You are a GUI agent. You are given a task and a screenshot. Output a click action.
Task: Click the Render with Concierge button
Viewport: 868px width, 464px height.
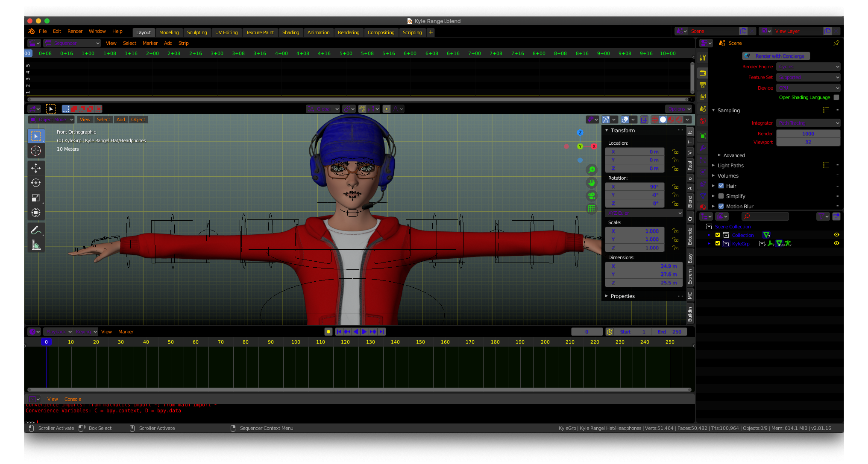(x=776, y=56)
